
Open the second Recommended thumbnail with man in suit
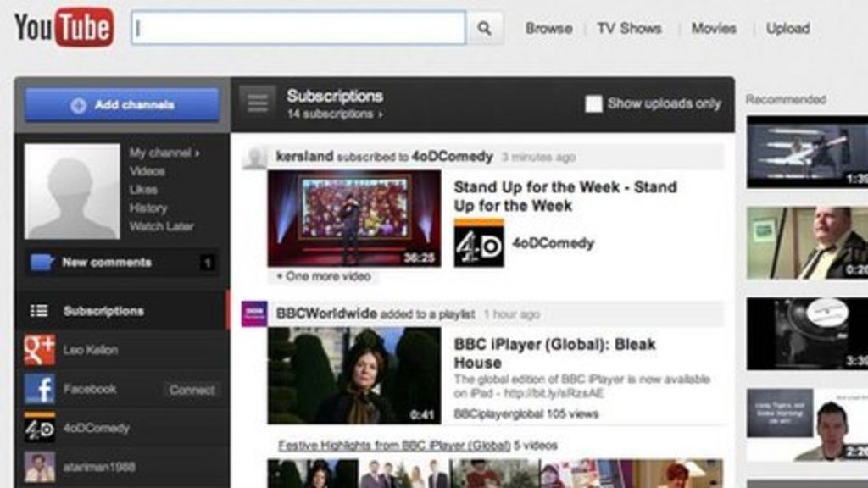(807, 243)
